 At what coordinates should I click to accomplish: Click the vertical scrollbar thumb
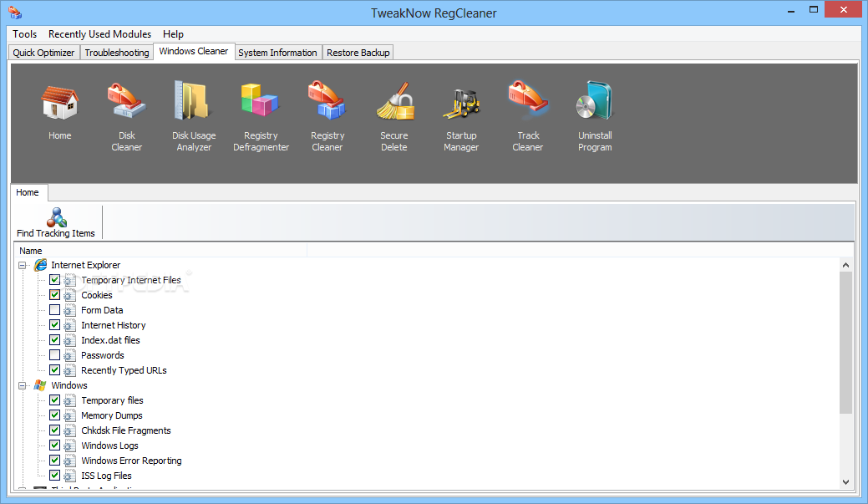(x=845, y=343)
